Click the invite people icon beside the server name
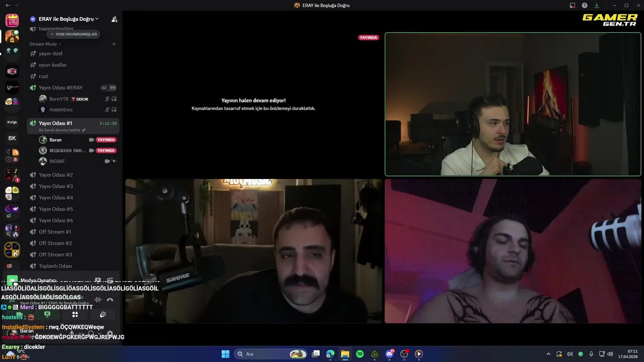Image resolution: width=644 pixels, height=362 pixels. [114, 19]
